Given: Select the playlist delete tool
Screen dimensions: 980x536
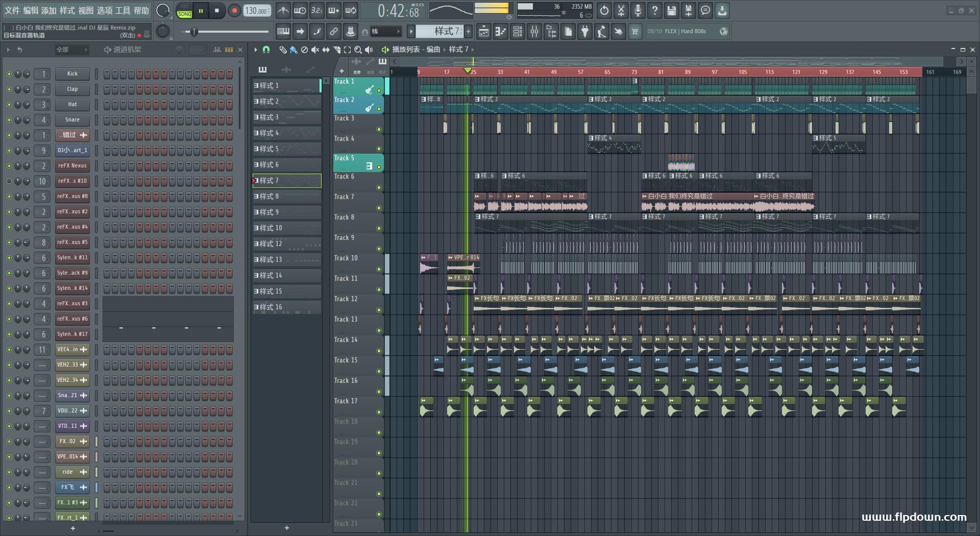Looking at the screenshot, I should point(304,50).
